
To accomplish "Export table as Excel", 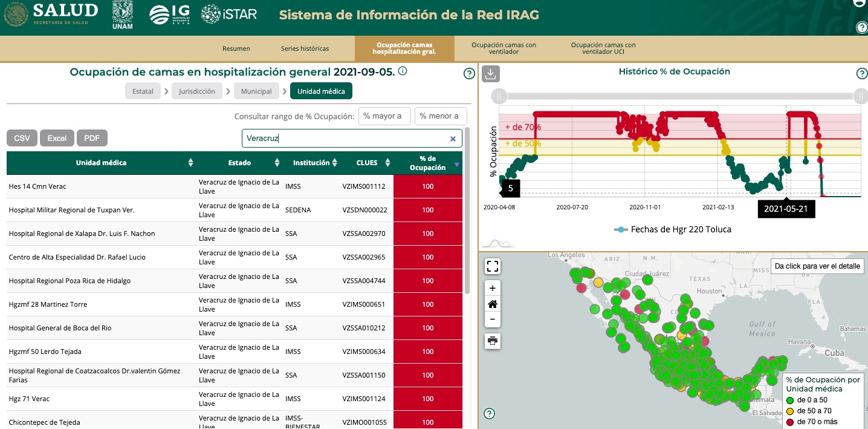I will 57,138.
